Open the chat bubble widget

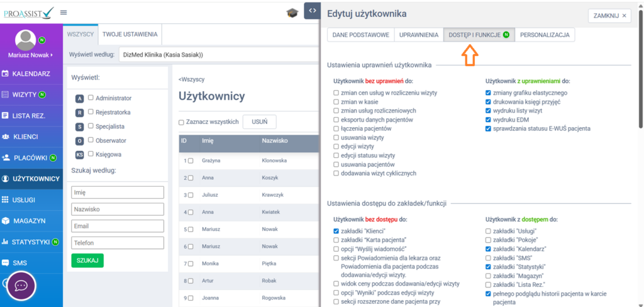(x=21, y=285)
